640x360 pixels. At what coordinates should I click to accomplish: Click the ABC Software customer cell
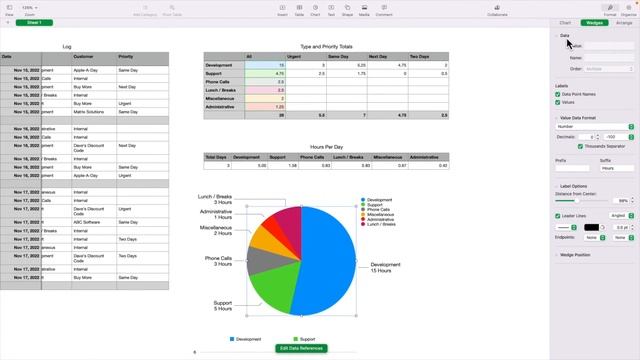(94, 222)
